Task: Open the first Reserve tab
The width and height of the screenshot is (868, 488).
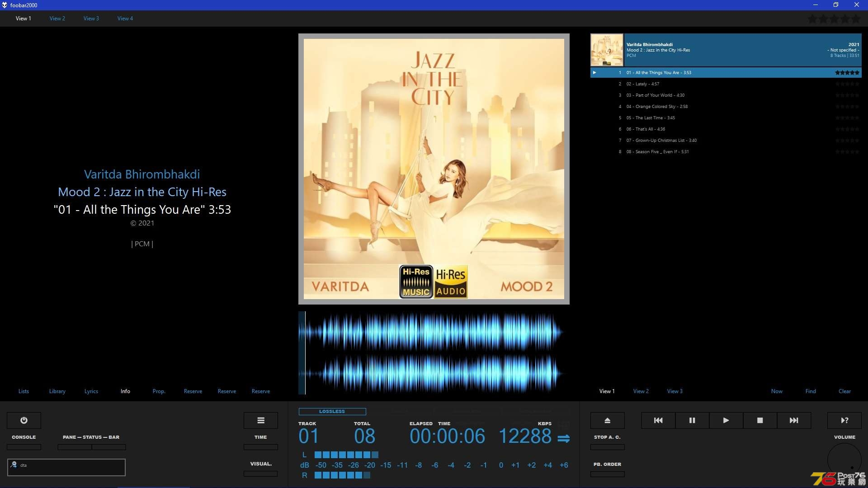Action: click(193, 391)
